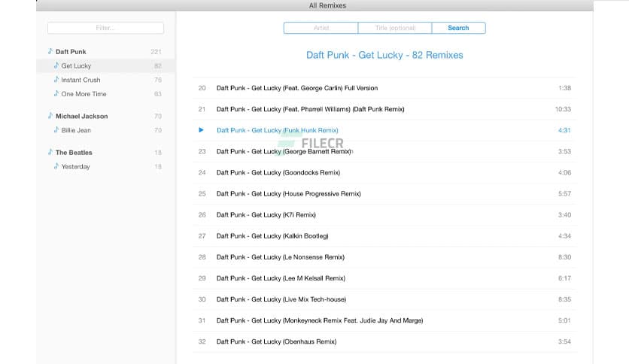Click into the Artist search field
The image size is (629, 364).
pos(321,28)
